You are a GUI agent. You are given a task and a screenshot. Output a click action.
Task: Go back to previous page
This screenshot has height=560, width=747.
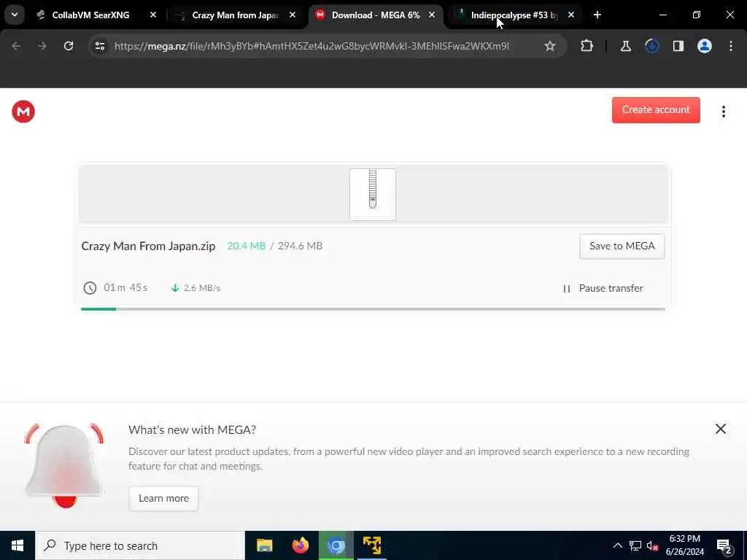pyautogui.click(x=16, y=46)
